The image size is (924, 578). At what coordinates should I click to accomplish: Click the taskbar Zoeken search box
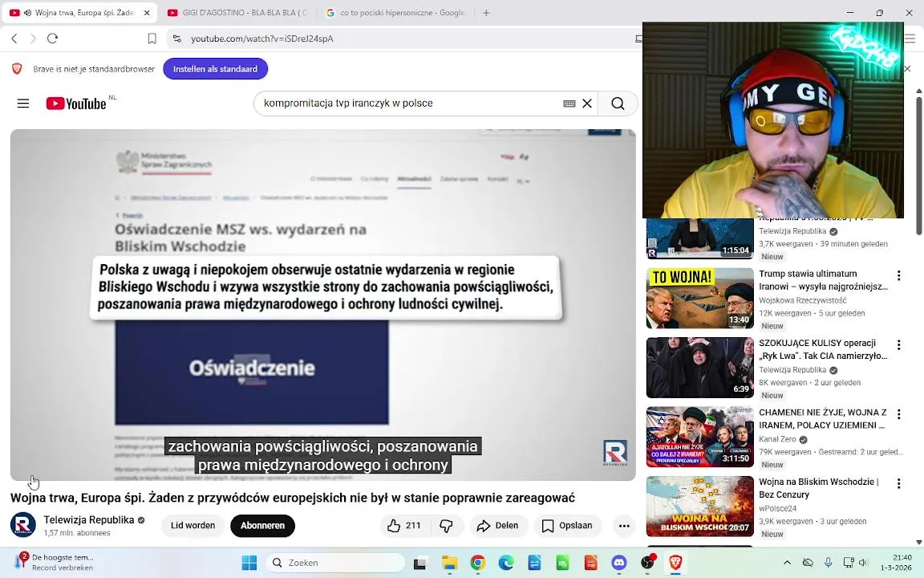pos(336,563)
